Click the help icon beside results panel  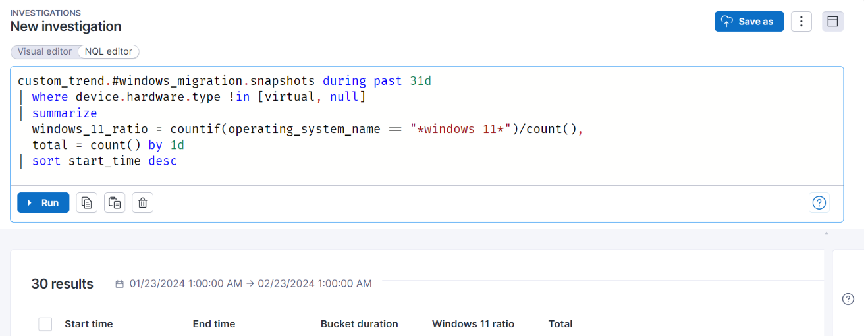coord(848,299)
